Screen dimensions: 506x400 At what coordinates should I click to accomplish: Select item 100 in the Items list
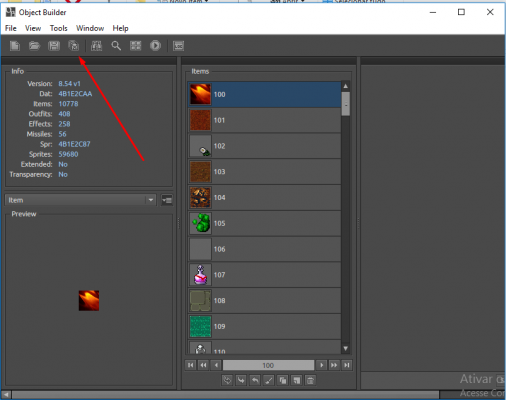point(264,94)
